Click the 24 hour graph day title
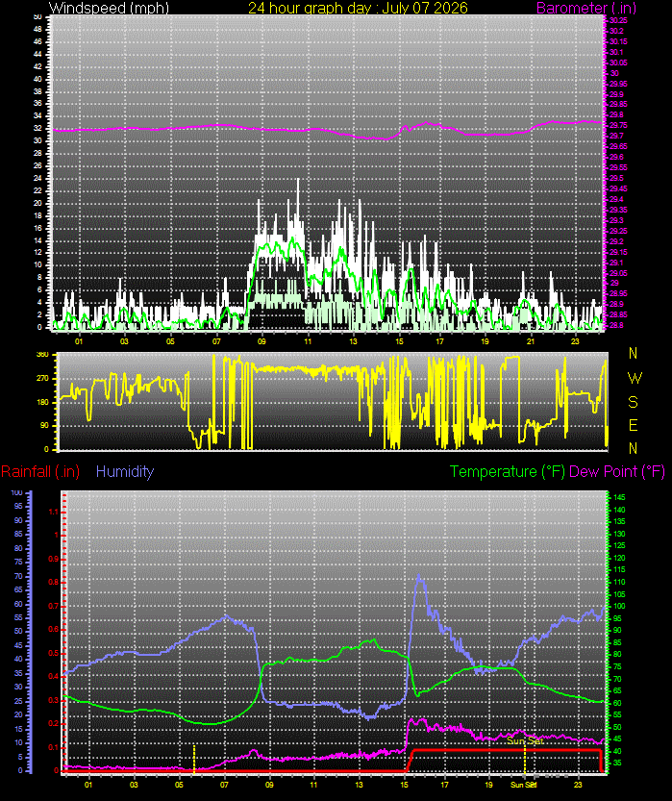 click(358, 8)
